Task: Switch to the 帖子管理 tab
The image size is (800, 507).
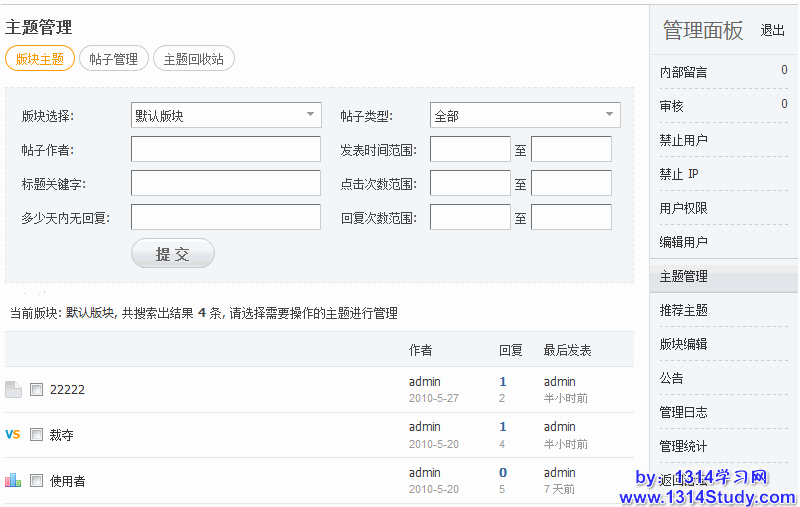Action: tap(114, 59)
